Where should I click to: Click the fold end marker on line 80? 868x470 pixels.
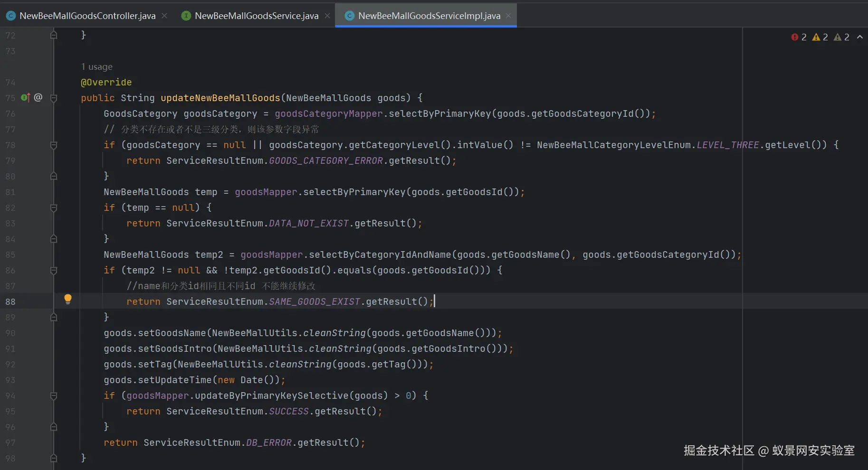click(54, 176)
